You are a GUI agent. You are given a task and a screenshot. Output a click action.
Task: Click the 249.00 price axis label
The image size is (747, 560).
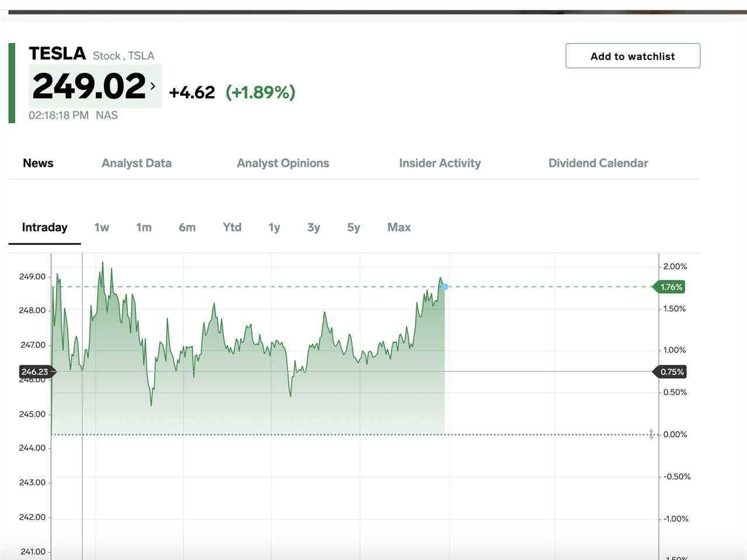click(32, 276)
